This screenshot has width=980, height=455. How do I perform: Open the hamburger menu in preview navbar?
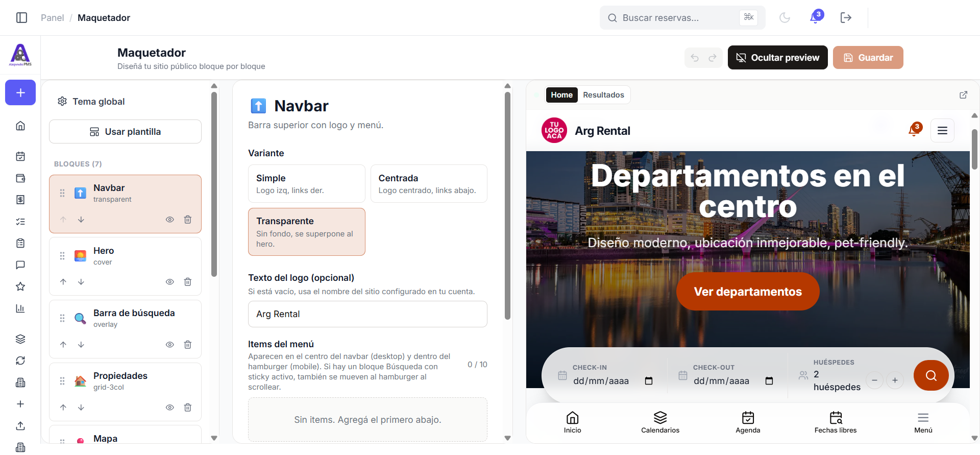942,131
